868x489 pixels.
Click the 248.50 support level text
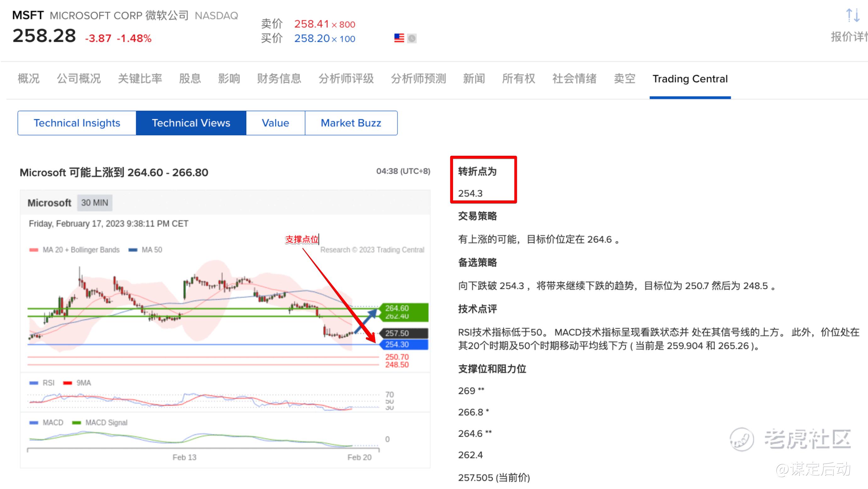[397, 365]
